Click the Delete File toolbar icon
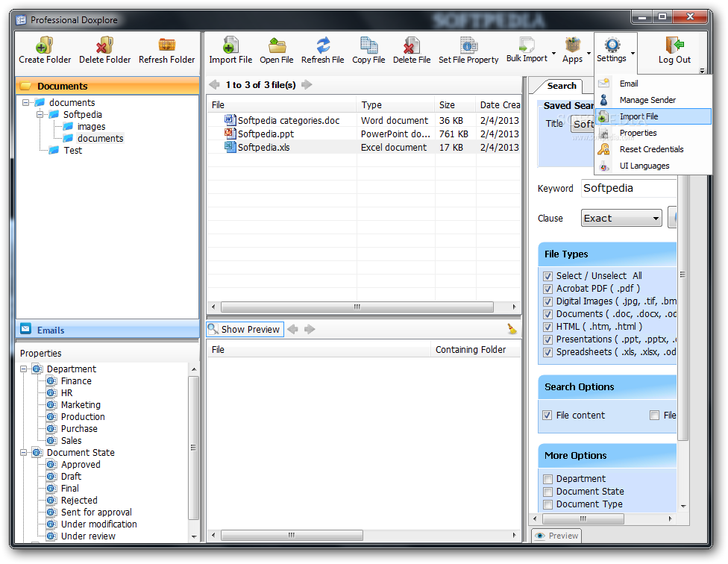Screen dimensions: 728x564 point(411,46)
